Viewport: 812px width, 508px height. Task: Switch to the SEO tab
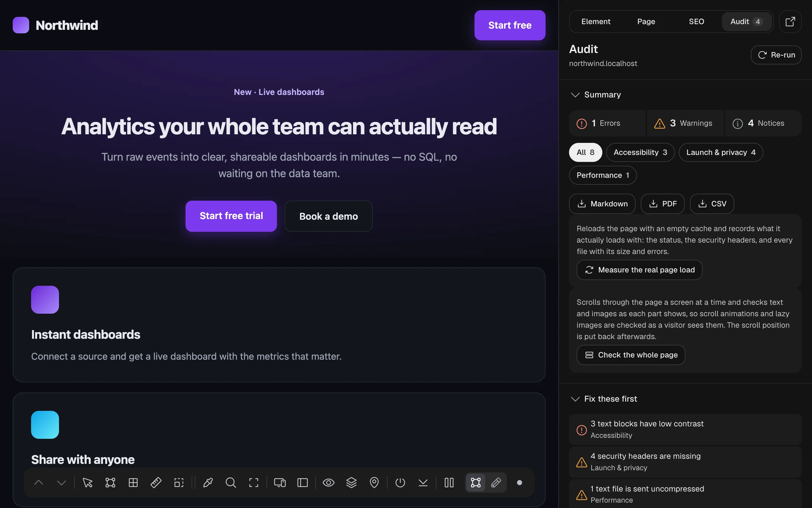pyautogui.click(x=696, y=22)
